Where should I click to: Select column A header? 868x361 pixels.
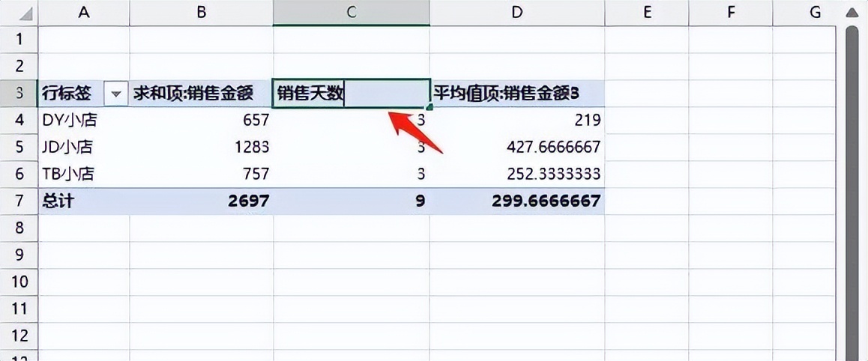click(x=84, y=13)
